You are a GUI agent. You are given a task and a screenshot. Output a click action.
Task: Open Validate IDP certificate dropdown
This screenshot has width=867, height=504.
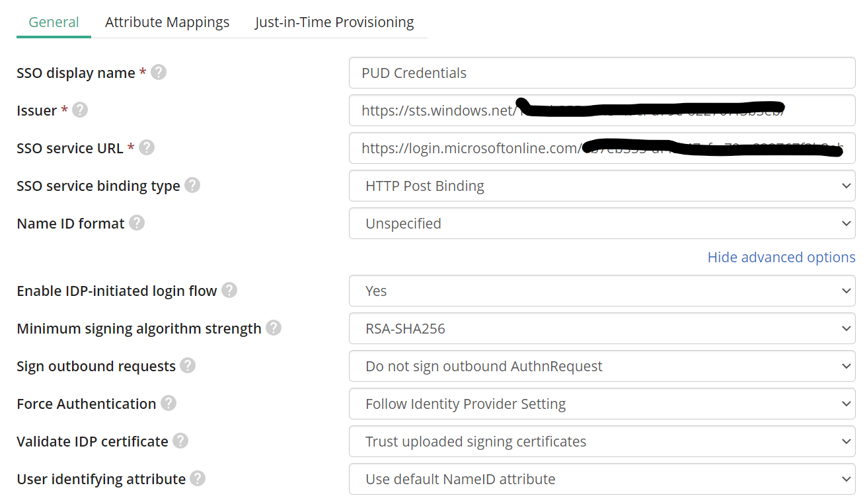pos(602,442)
